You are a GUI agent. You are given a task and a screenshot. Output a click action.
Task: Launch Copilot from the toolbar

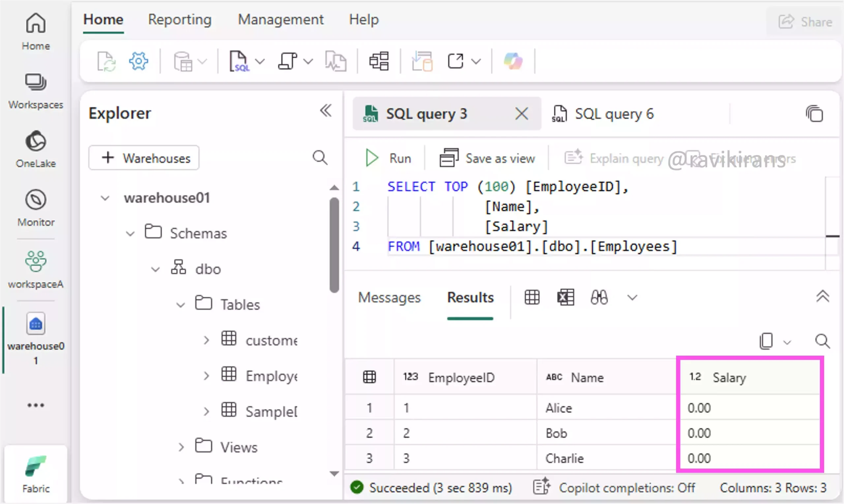click(x=513, y=61)
